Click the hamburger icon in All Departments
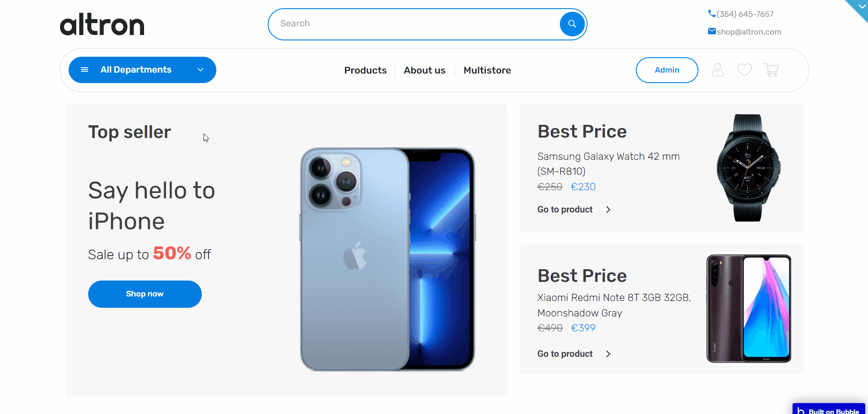Image resolution: width=868 pixels, height=414 pixels. (x=85, y=70)
